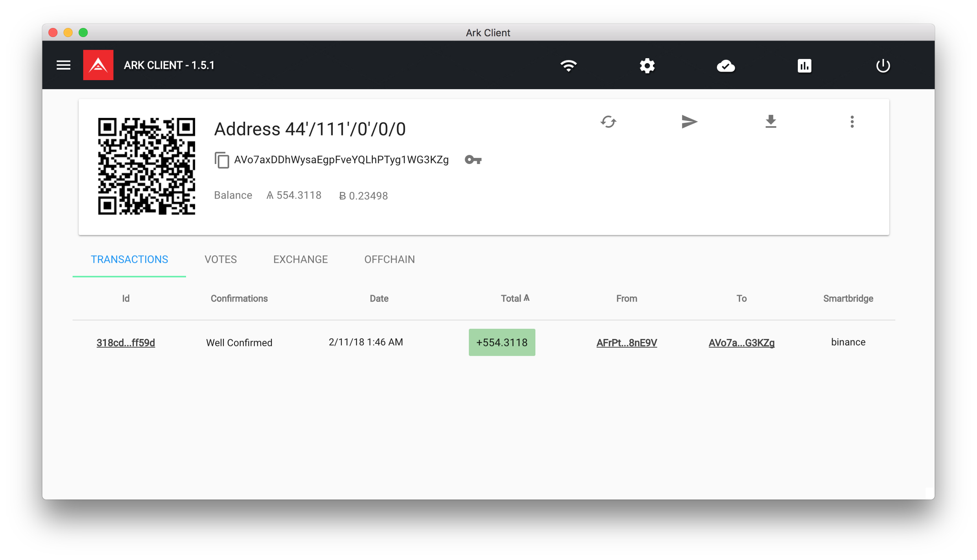Click the red ARK logo
Screen dimensions: 977x560
tap(98, 65)
